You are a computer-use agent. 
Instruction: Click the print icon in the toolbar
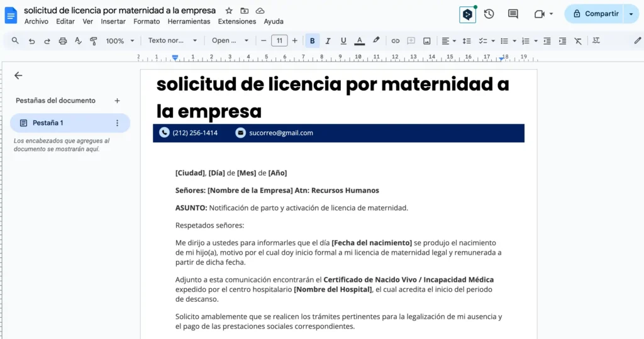pos(63,41)
